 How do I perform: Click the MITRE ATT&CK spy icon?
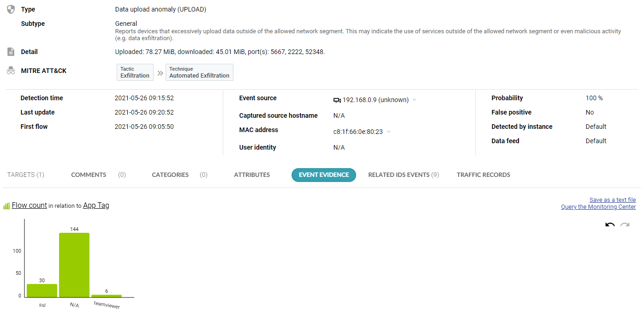pos(11,71)
